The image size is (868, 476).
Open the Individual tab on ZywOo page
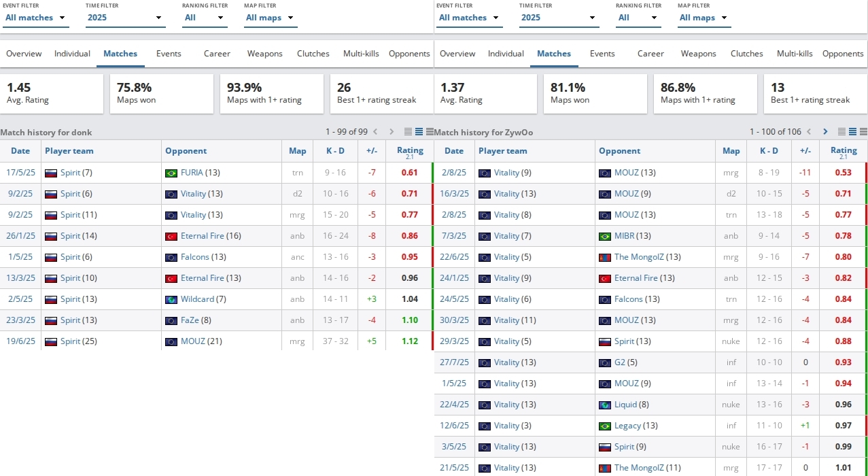coord(506,54)
